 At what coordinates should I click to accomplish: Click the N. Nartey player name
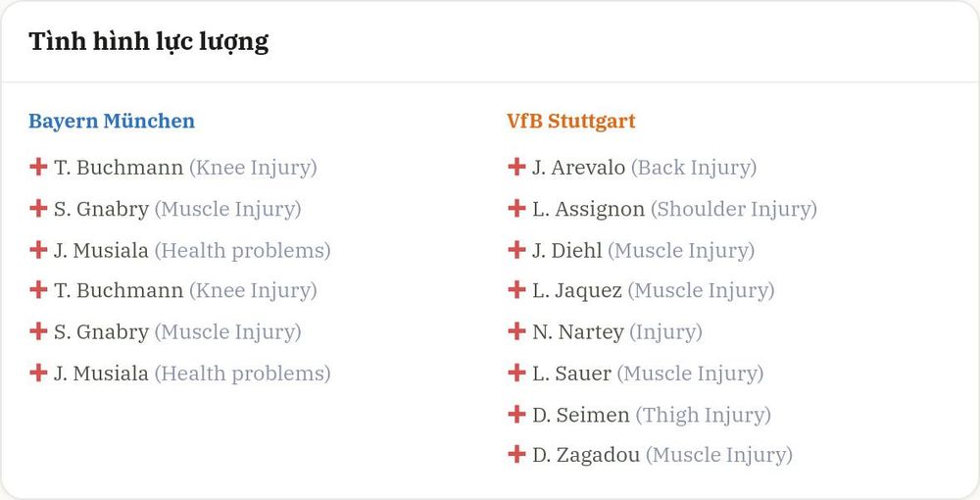pos(578,332)
